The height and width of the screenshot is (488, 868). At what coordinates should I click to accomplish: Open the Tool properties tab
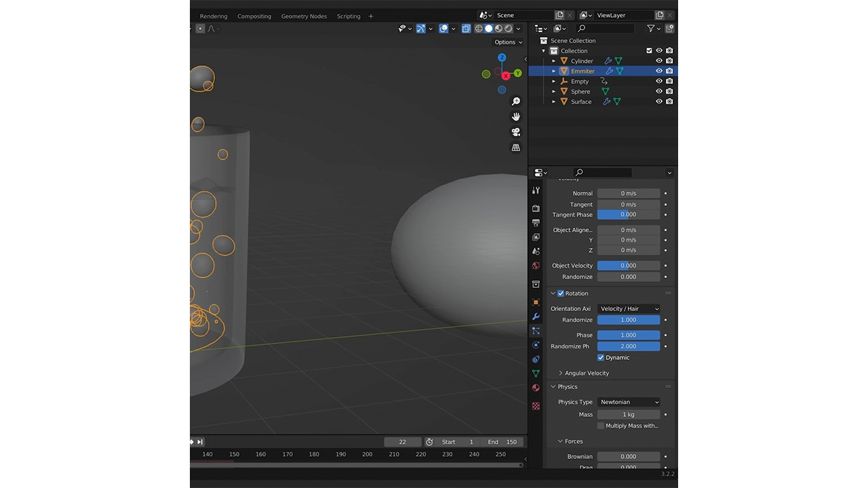pyautogui.click(x=536, y=190)
